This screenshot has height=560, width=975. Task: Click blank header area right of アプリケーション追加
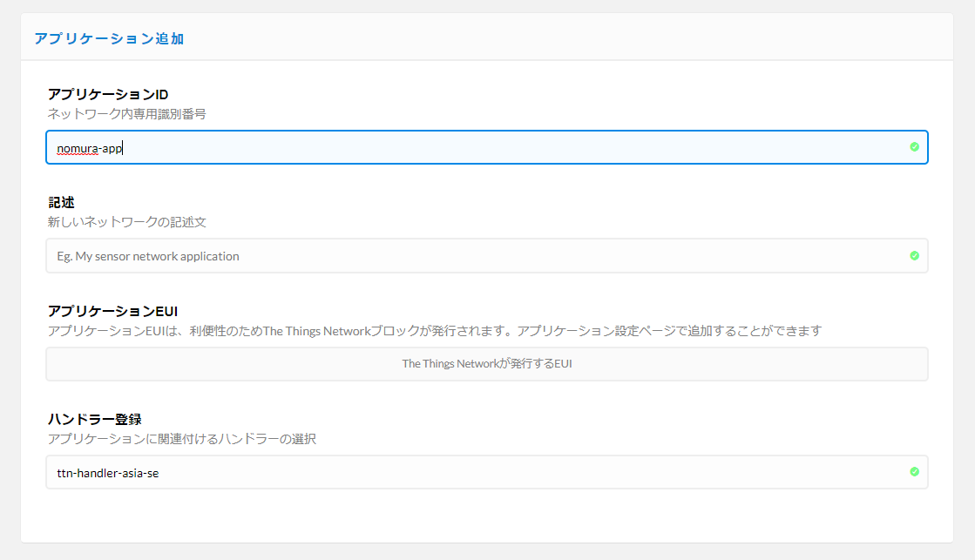click(566, 38)
